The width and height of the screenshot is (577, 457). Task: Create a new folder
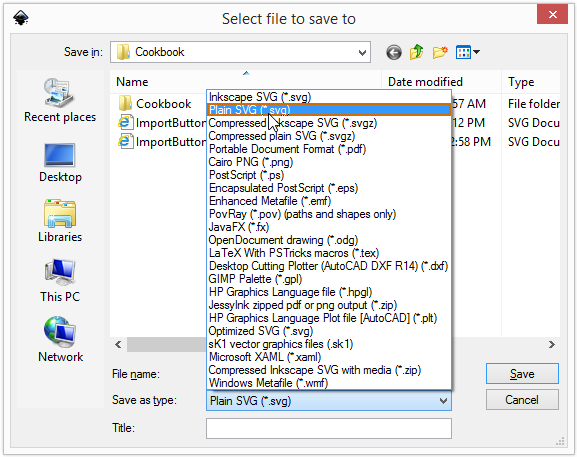(x=440, y=52)
